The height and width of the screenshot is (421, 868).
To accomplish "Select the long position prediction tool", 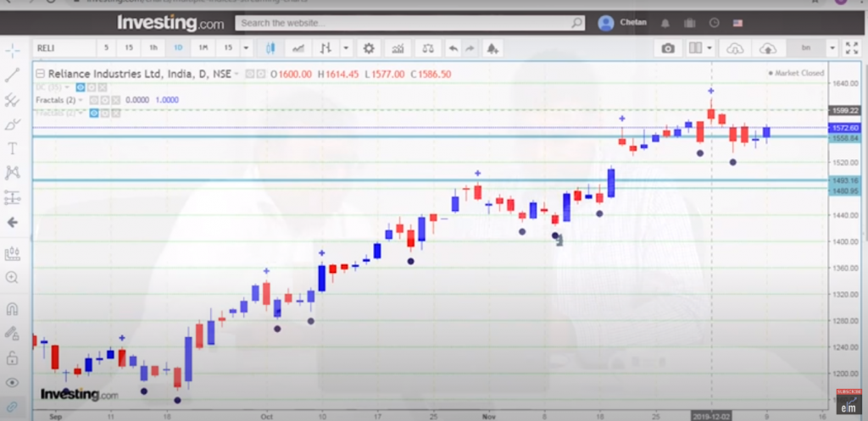I will click(12, 197).
